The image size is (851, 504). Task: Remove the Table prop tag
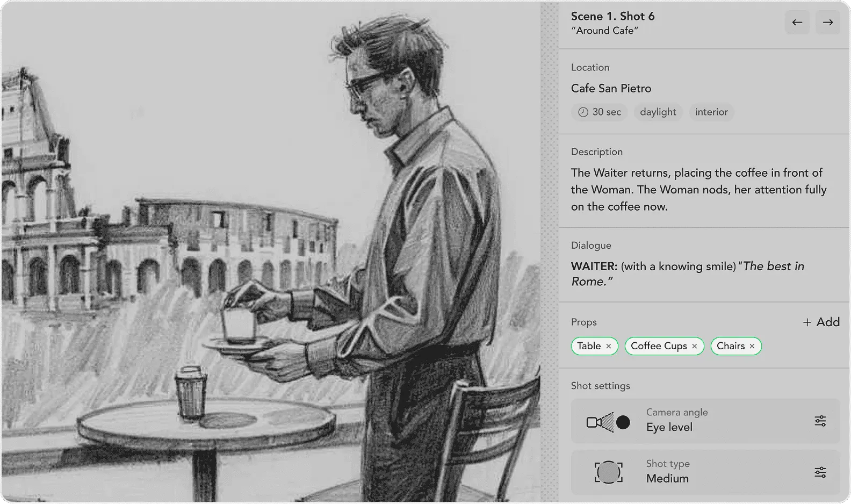608,347
